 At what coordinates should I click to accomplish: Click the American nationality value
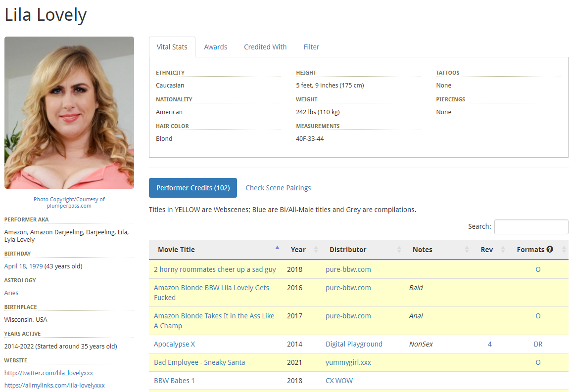169,112
